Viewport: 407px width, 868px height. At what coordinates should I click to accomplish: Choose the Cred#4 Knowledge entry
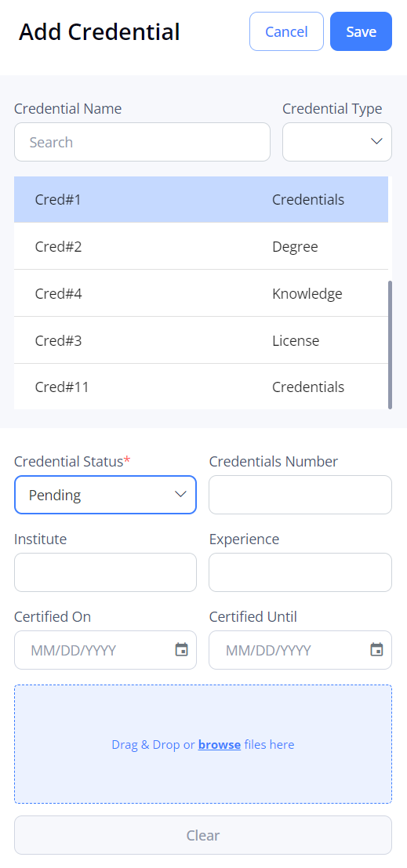(x=201, y=293)
